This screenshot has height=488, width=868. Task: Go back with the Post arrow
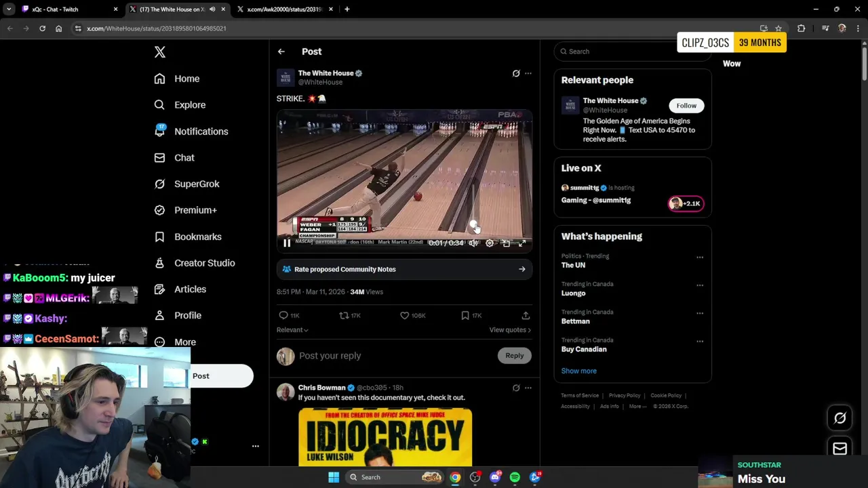point(281,52)
